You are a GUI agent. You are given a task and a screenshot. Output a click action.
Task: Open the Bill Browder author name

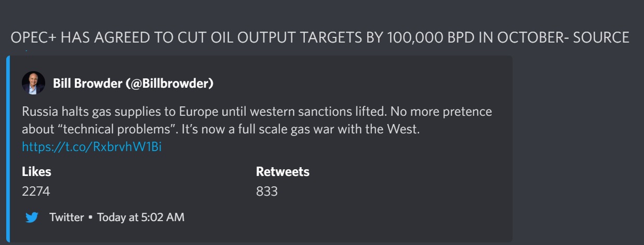point(87,83)
